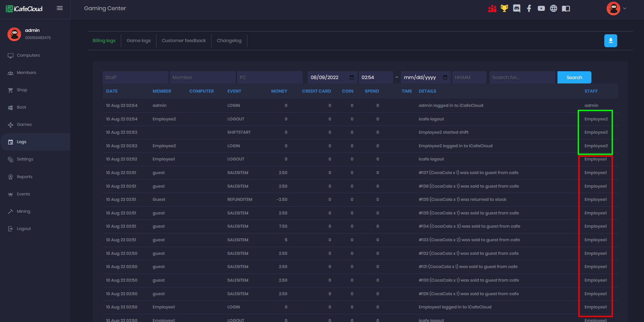Click the blue Search button
The width and height of the screenshot is (644, 322).
click(574, 77)
